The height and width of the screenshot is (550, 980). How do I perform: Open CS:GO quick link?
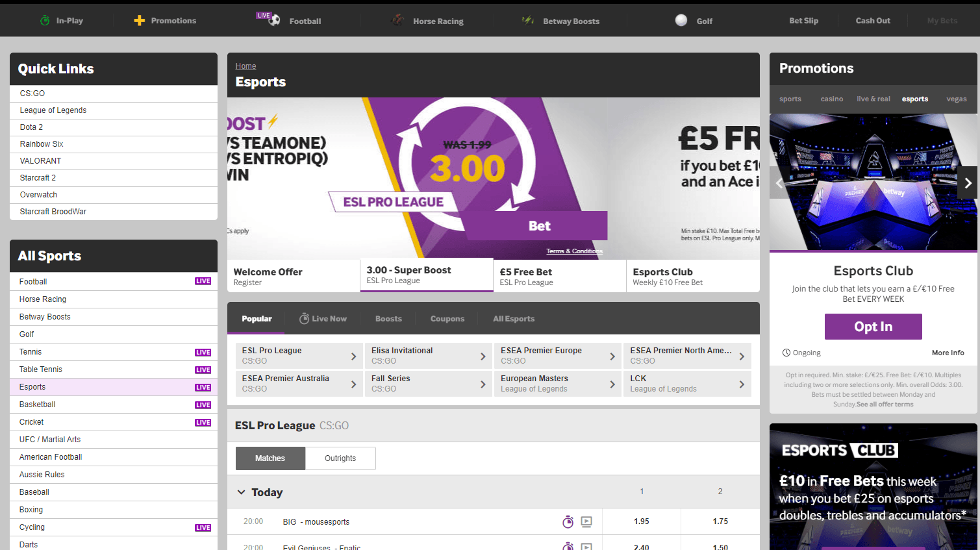point(114,94)
